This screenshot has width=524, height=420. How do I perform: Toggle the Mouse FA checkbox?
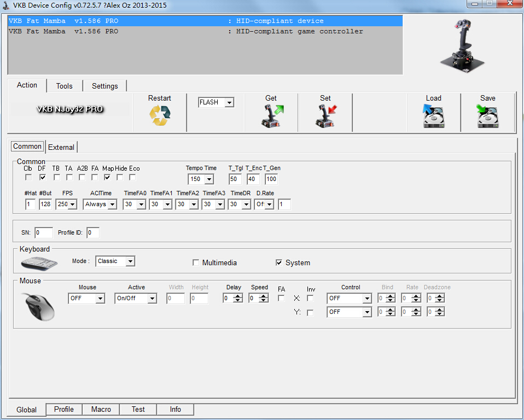[281, 298]
